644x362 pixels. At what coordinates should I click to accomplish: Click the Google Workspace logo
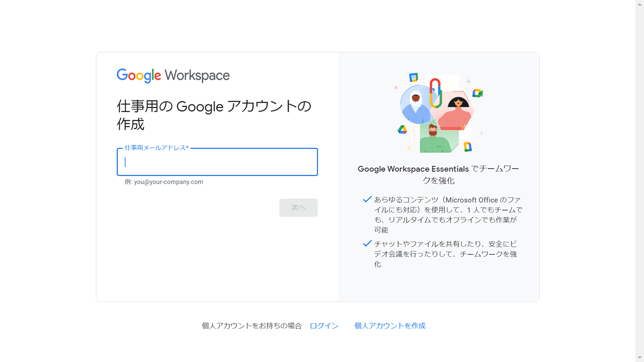[x=173, y=75]
